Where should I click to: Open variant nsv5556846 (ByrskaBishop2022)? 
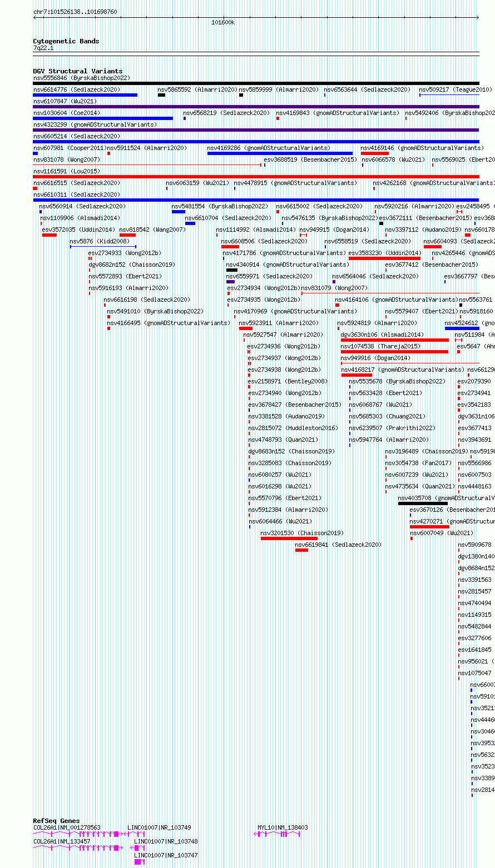(81, 78)
